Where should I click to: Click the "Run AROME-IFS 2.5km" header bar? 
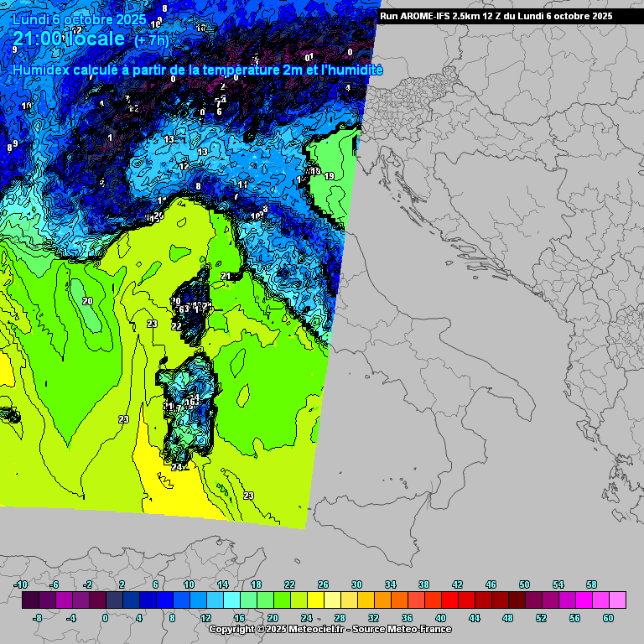pyautogui.click(x=495, y=16)
